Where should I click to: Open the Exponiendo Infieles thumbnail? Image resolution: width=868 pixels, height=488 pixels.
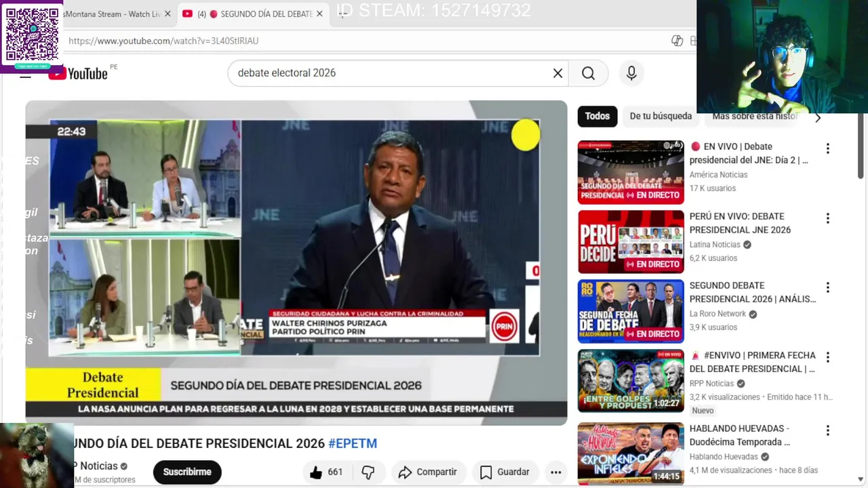pyautogui.click(x=631, y=453)
